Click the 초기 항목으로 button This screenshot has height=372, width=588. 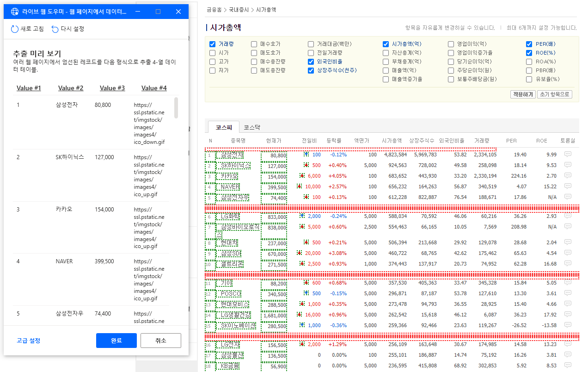[555, 94]
